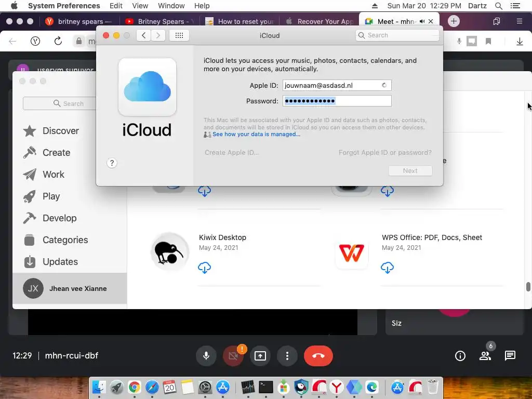
Task: Open Meet meeting details info icon
Action: pyautogui.click(x=460, y=356)
